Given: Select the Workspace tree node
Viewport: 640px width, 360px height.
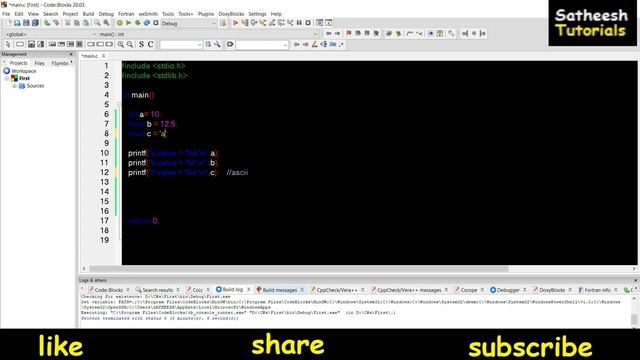Looking at the screenshot, I should point(24,71).
